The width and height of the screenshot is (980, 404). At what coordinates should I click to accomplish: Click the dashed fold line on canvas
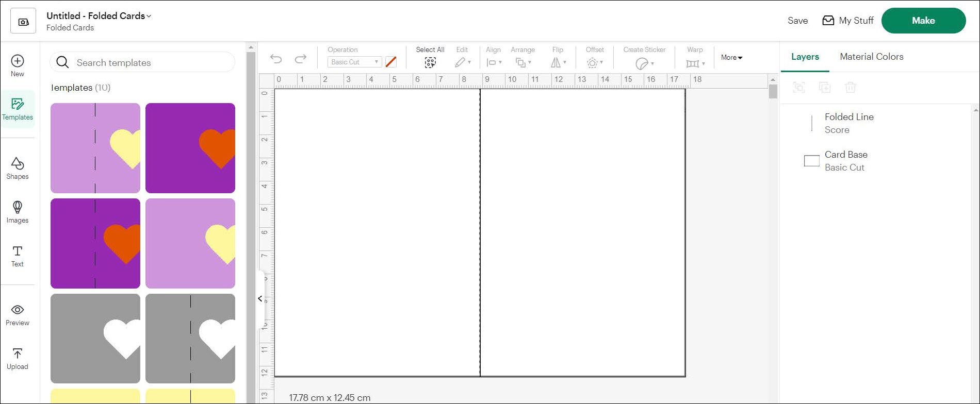tap(480, 232)
